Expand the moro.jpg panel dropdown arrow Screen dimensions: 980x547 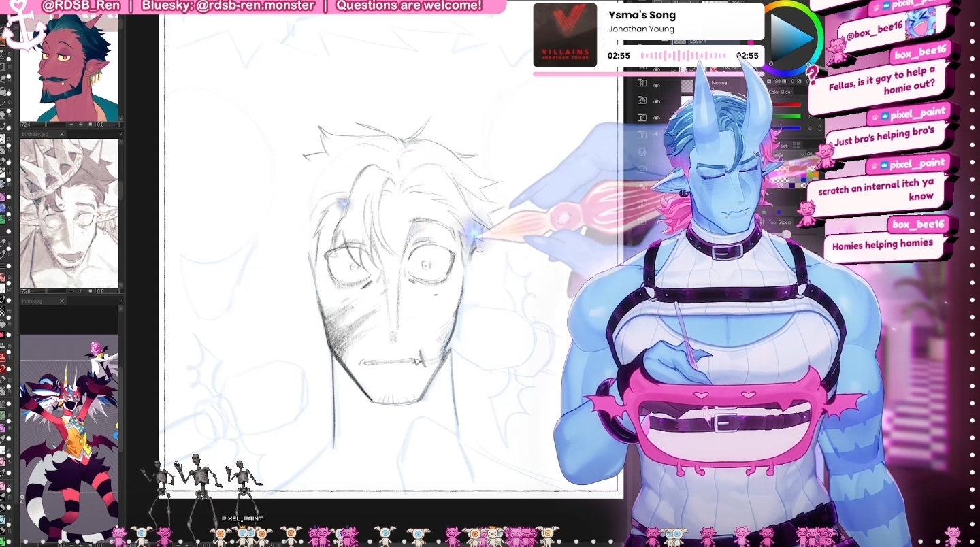click(121, 301)
